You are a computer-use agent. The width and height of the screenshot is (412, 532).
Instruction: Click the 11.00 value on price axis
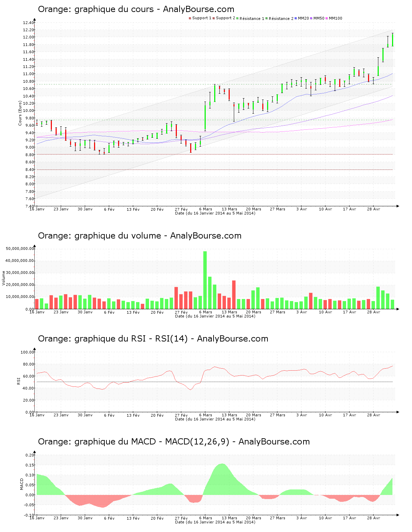pyautogui.click(x=28, y=74)
